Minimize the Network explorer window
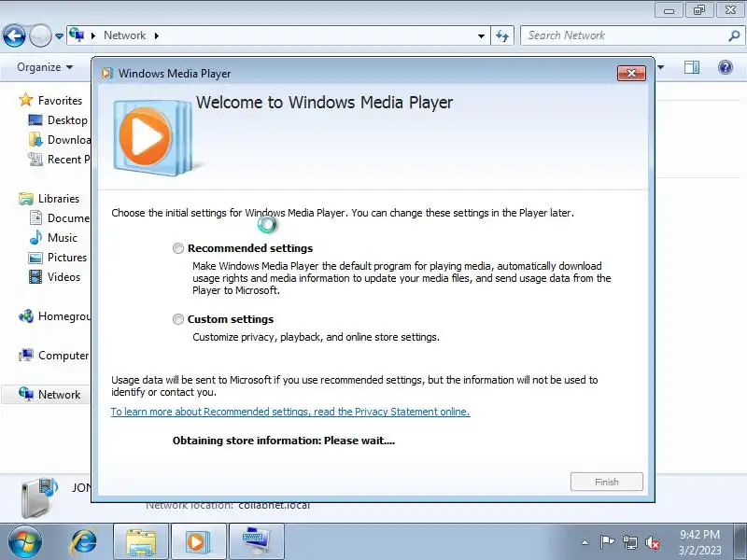The height and width of the screenshot is (560, 747). (x=669, y=10)
